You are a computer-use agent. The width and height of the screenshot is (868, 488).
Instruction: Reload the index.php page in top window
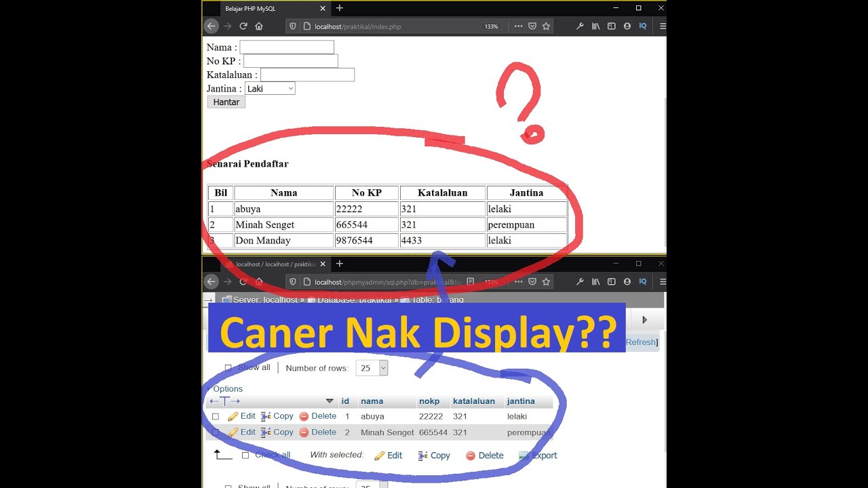click(x=243, y=26)
